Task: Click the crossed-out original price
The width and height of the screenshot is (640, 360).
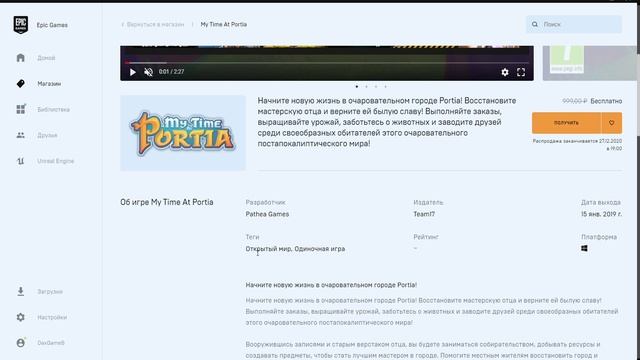Action: coord(574,101)
